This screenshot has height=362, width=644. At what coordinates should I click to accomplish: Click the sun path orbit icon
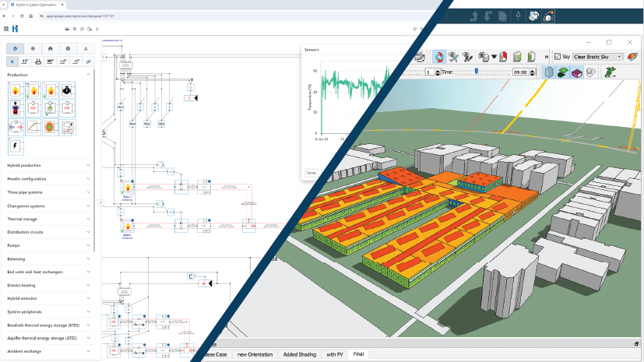tap(548, 16)
